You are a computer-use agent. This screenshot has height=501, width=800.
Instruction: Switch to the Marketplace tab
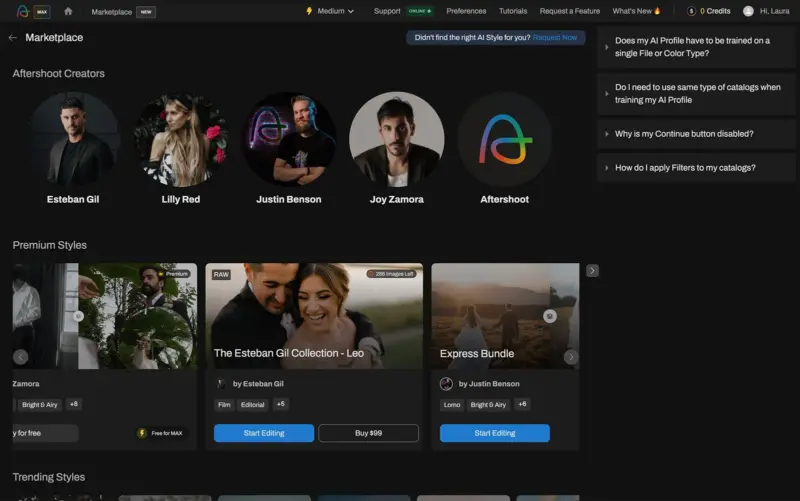110,11
